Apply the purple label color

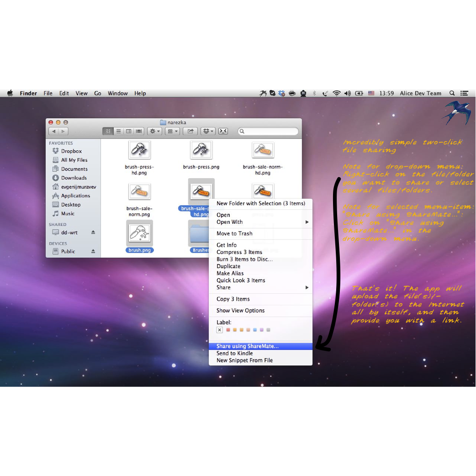point(261,330)
